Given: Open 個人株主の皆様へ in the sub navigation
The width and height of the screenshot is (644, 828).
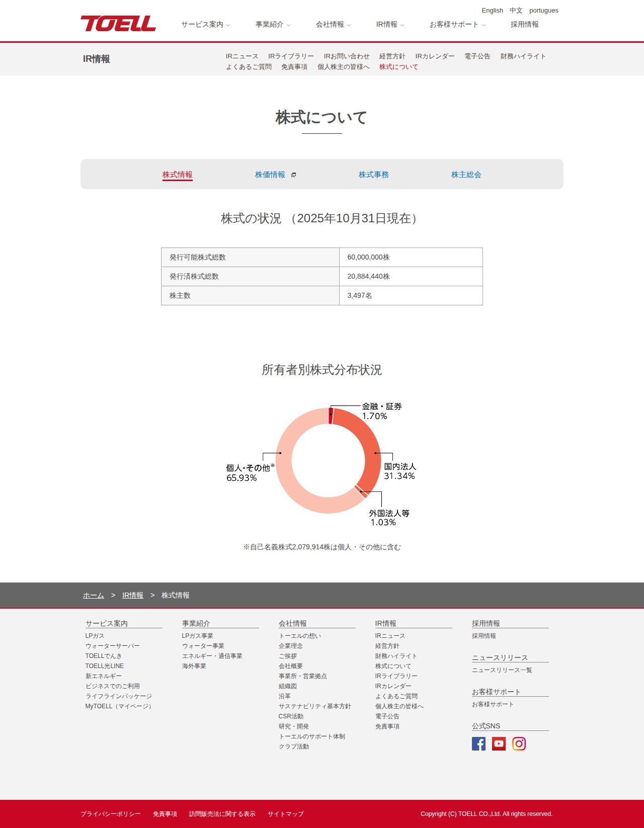Looking at the screenshot, I should click(x=344, y=67).
